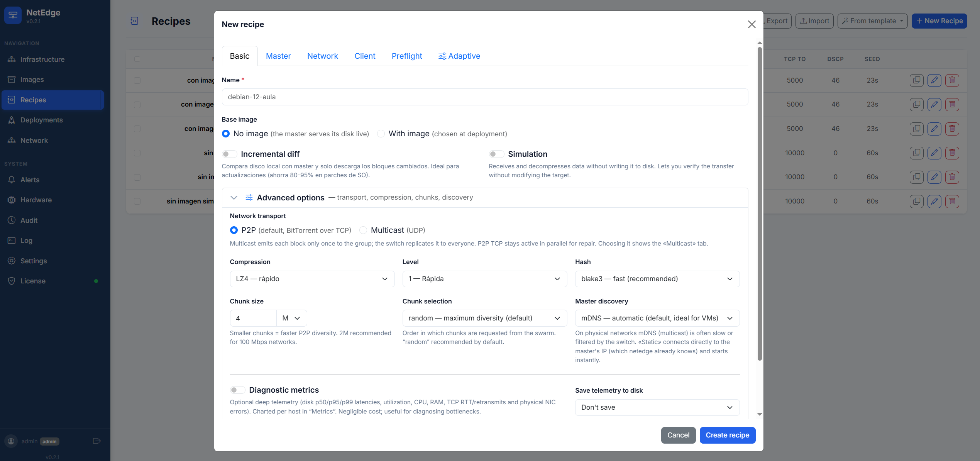Image resolution: width=980 pixels, height=461 pixels.
Task: Switch to the Adaptive tab
Action: click(x=459, y=56)
